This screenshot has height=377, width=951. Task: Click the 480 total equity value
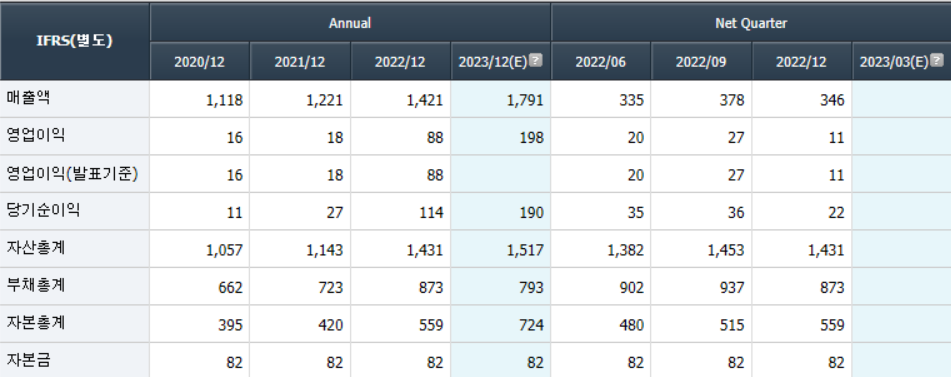(x=632, y=326)
